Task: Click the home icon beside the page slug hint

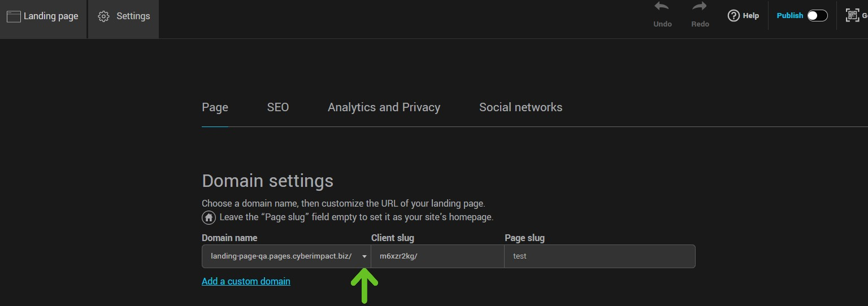Action: tap(209, 217)
